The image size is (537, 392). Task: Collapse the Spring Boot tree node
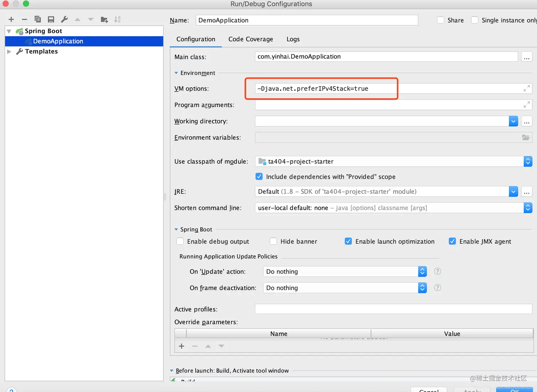[x=9, y=31]
